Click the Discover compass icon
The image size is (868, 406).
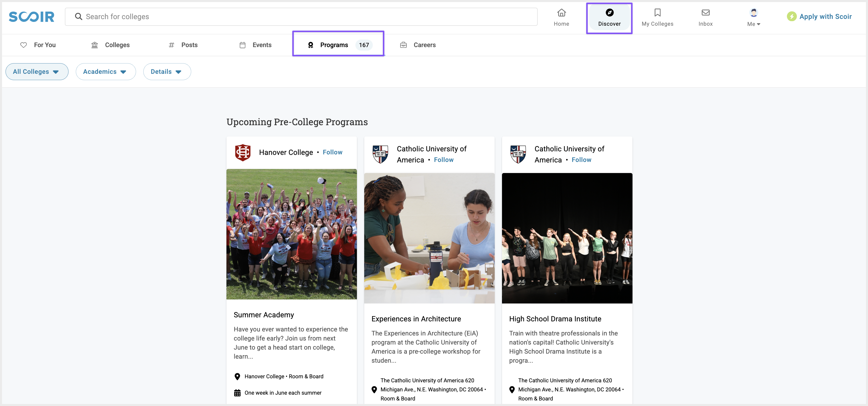(x=609, y=13)
